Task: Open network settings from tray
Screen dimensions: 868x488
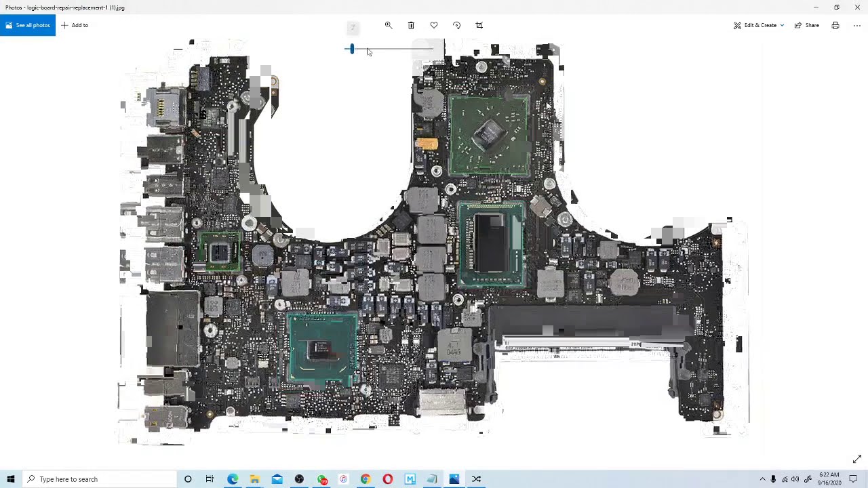Action: [785, 479]
